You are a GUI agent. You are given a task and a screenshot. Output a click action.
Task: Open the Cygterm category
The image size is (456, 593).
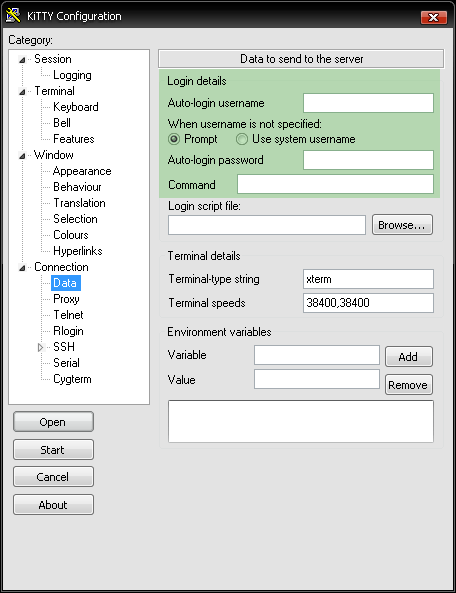click(72, 379)
